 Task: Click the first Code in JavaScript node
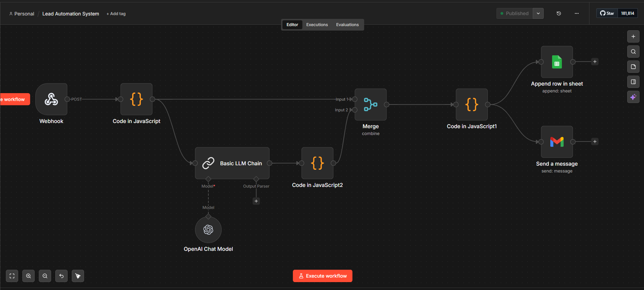[x=137, y=99]
